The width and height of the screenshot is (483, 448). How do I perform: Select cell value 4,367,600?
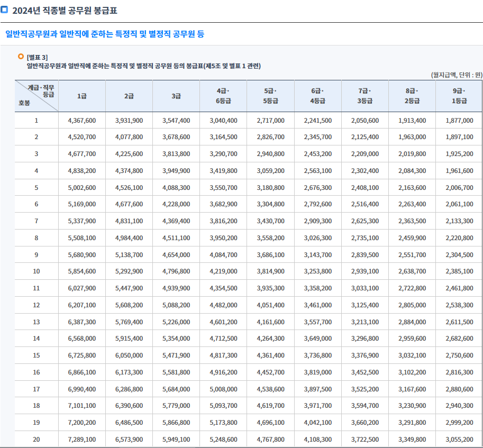pyautogui.click(x=81, y=121)
